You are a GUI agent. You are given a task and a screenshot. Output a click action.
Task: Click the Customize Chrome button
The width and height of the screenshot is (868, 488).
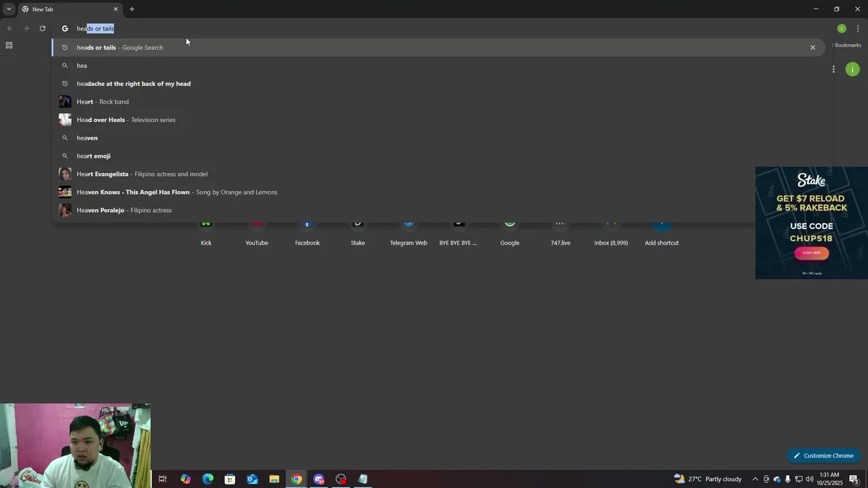coord(823,455)
